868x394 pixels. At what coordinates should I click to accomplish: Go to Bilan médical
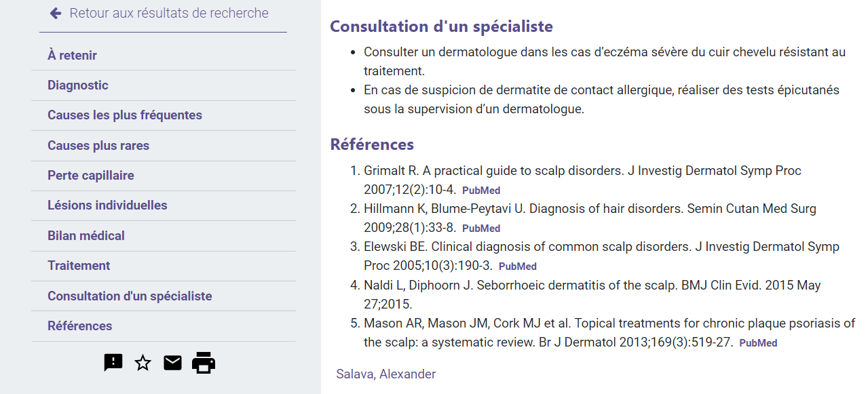164,236
